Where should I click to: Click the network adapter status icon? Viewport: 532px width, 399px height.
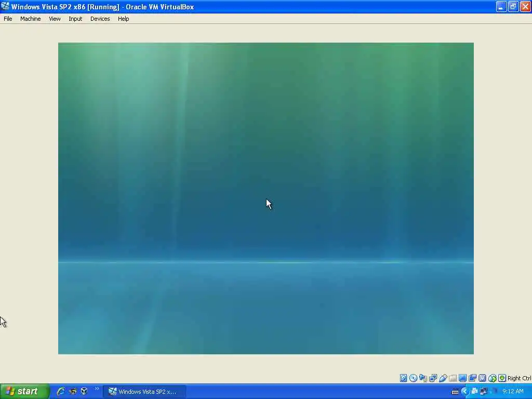(x=433, y=378)
